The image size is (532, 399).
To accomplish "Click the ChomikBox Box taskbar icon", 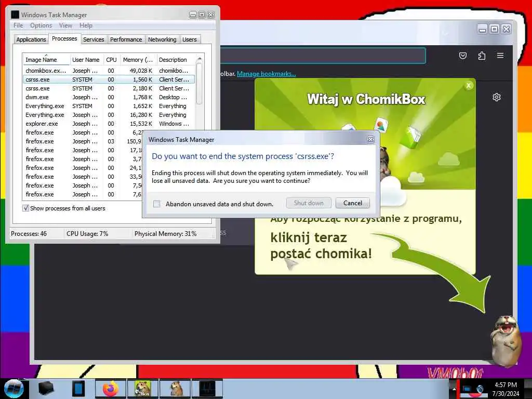I will (x=142, y=389).
